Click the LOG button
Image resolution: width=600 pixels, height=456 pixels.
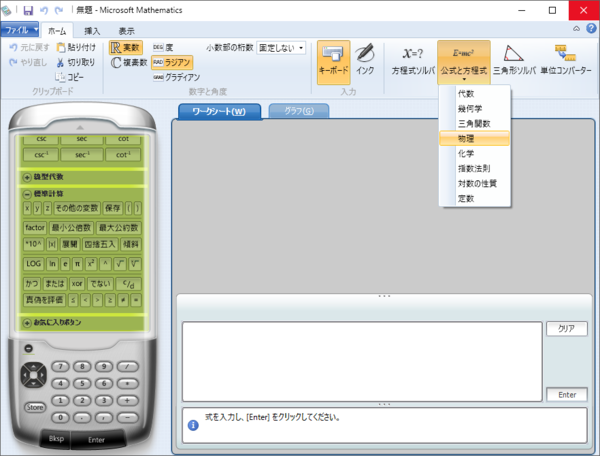click(x=33, y=264)
